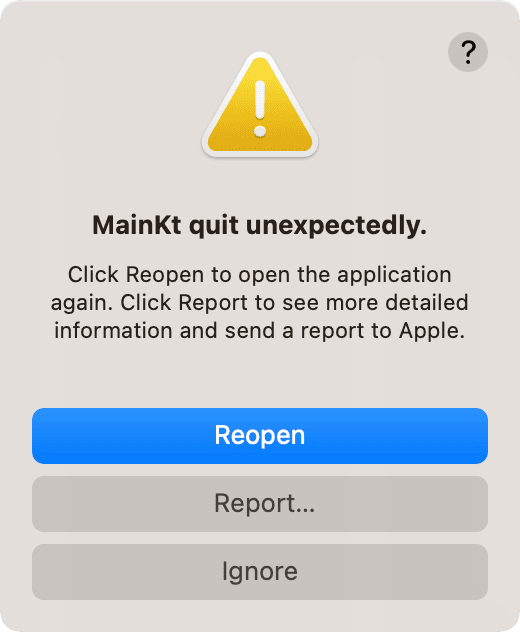Viewport: 520px width, 632px height.
Task: Click the round help button in corner
Action: point(468,52)
